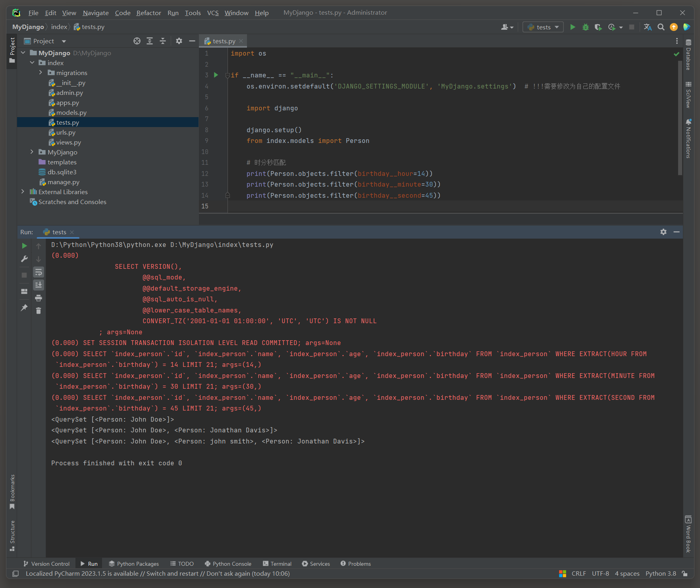
Task: Open the File menu
Action: click(x=33, y=13)
